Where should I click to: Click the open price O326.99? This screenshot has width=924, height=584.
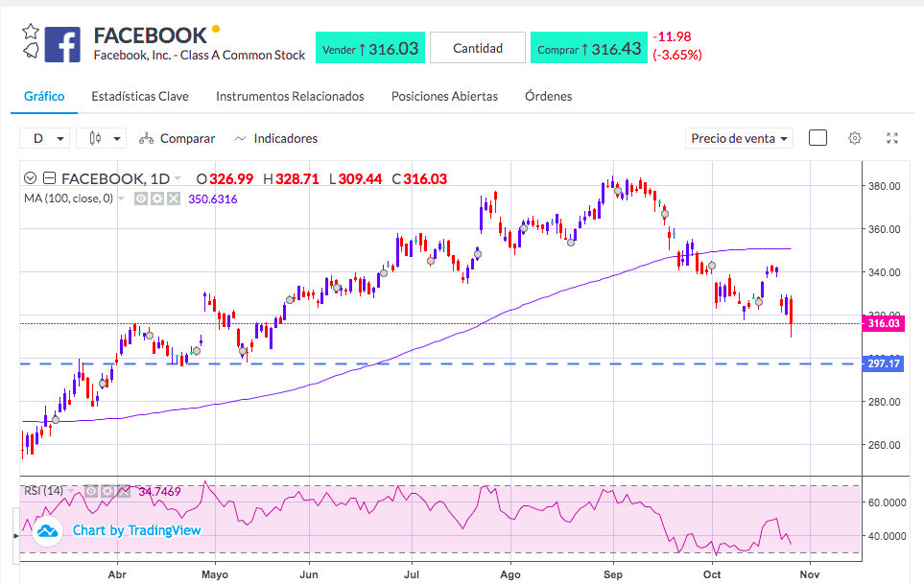point(225,178)
